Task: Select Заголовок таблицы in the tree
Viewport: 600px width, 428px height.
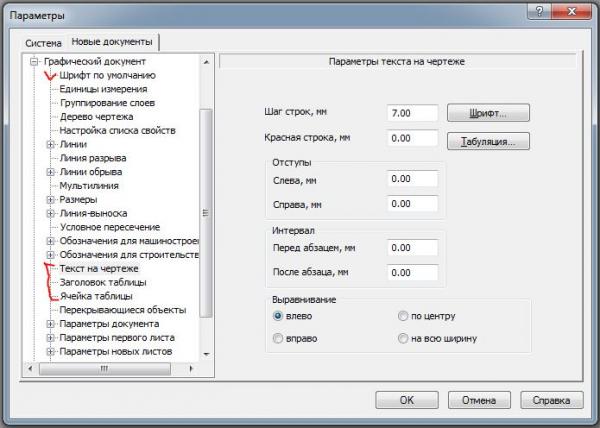Action: coord(103,283)
